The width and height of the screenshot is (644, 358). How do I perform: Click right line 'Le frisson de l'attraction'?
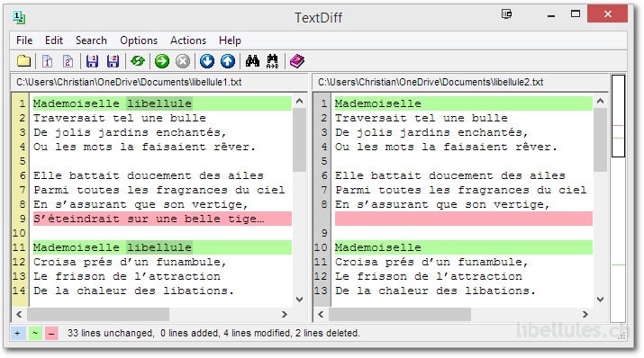[x=429, y=276]
